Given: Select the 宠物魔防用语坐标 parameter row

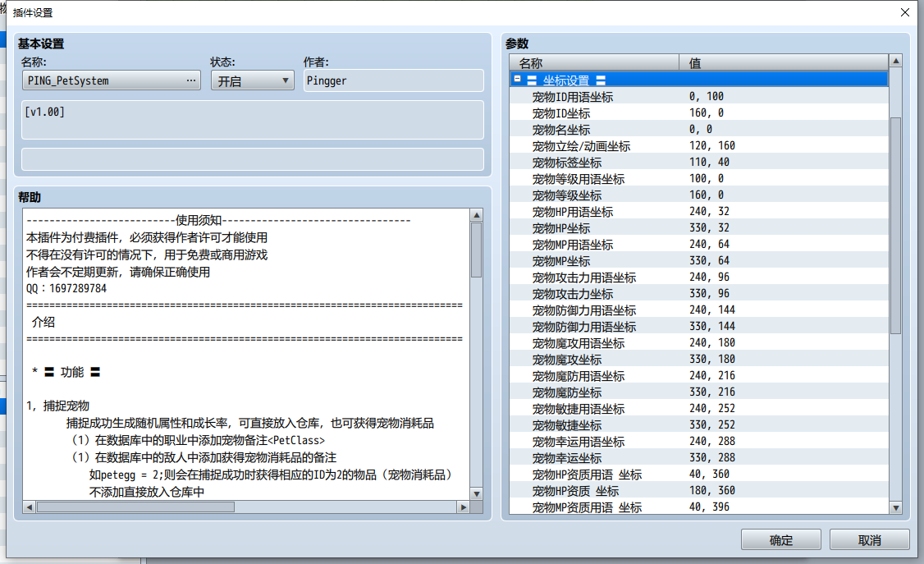Looking at the screenshot, I should click(699, 377).
